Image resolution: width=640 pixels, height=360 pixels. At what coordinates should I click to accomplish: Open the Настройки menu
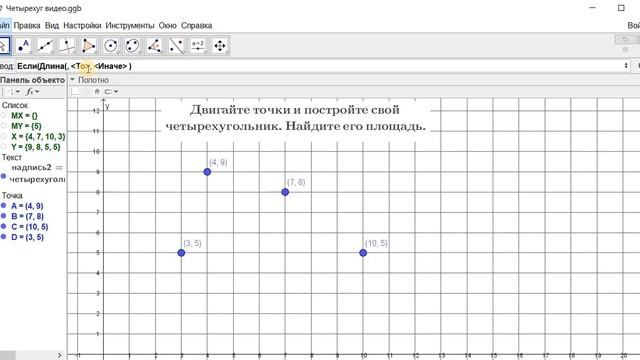[82, 25]
